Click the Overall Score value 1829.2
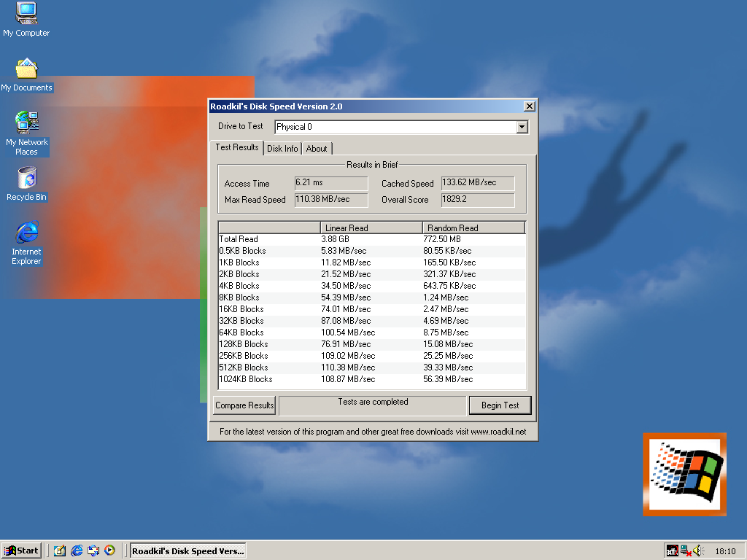This screenshot has width=747, height=560. (478, 200)
